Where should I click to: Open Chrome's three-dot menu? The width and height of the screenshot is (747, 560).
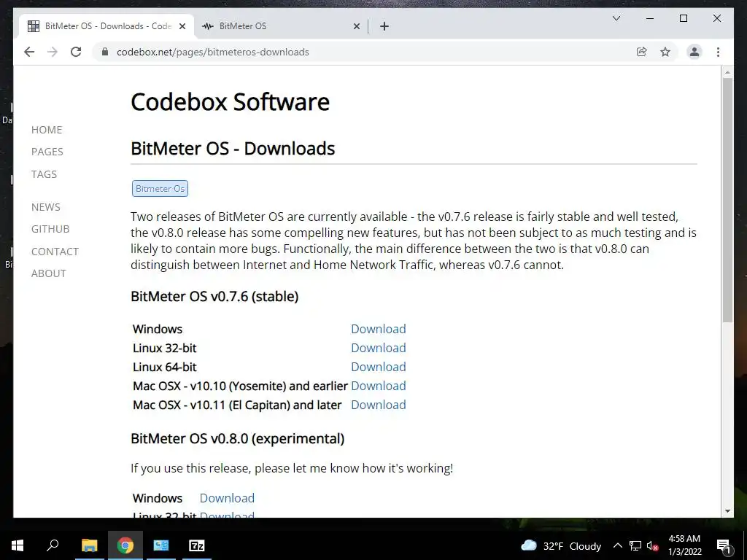click(x=718, y=52)
